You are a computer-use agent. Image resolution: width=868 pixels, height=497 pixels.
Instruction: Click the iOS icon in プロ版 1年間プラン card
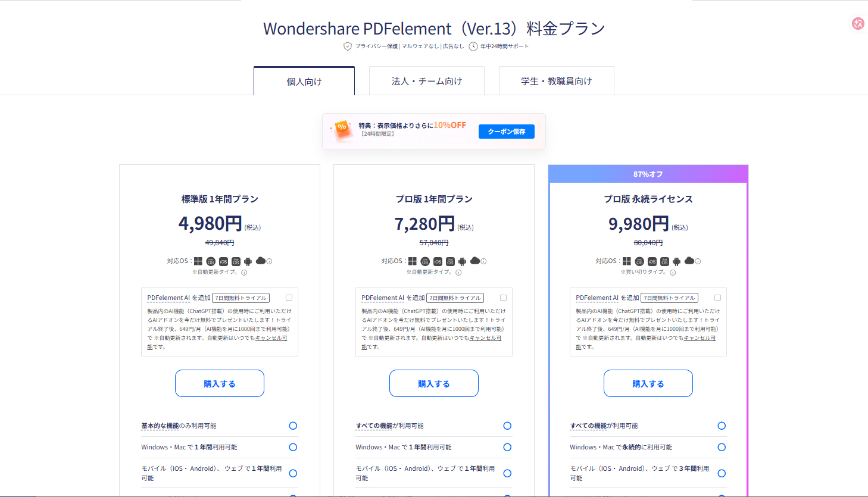pyautogui.click(x=438, y=261)
